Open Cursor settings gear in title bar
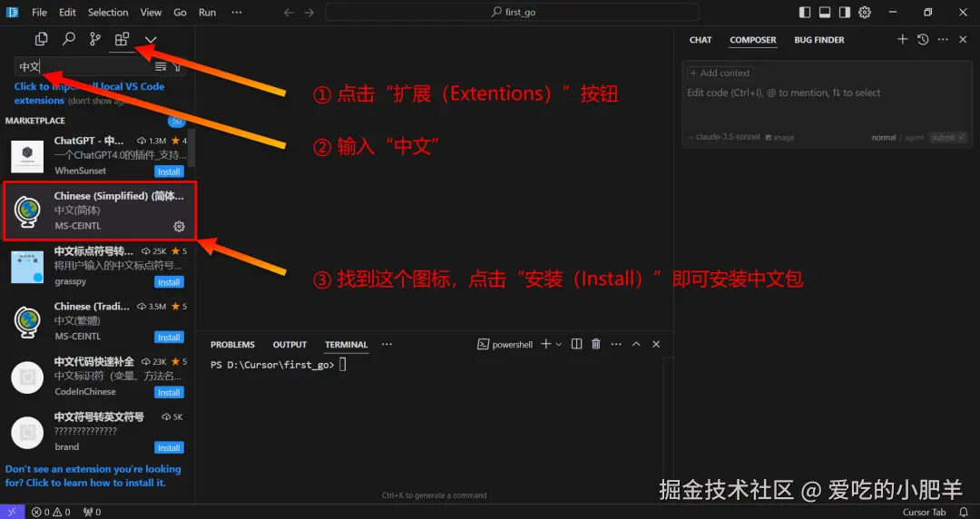The width and height of the screenshot is (980, 519). [865, 13]
